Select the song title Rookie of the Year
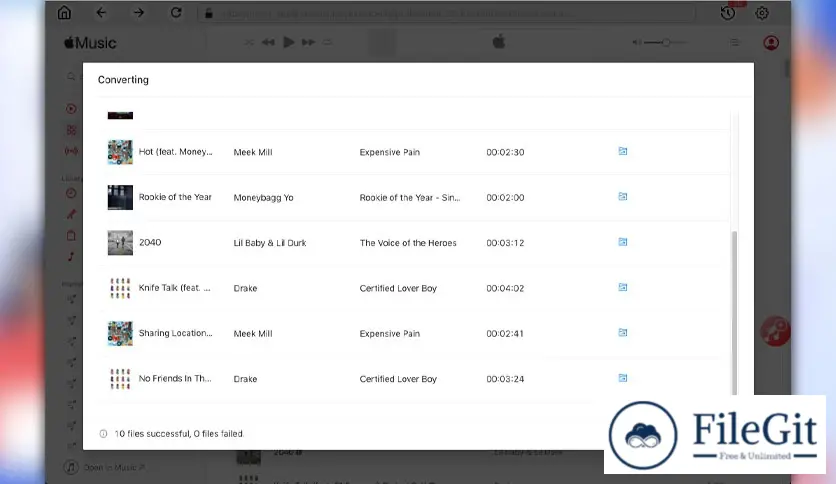The image size is (836, 484). (x=175, y=197)
